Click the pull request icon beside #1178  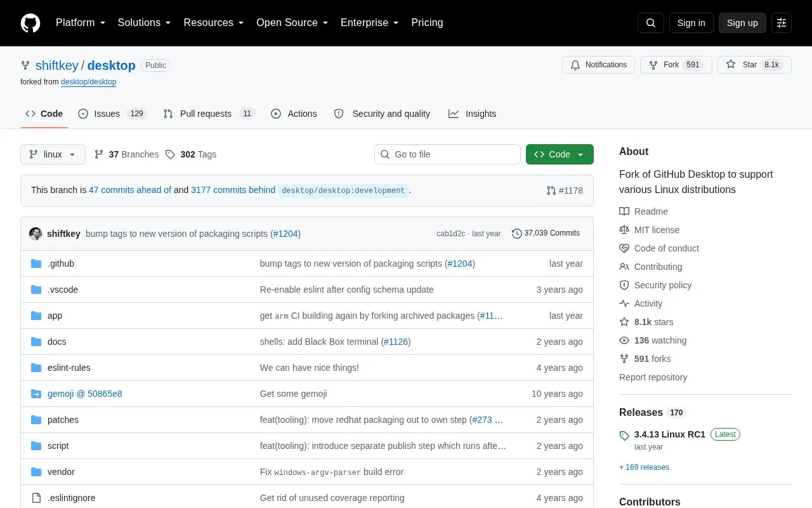(551, 190)
